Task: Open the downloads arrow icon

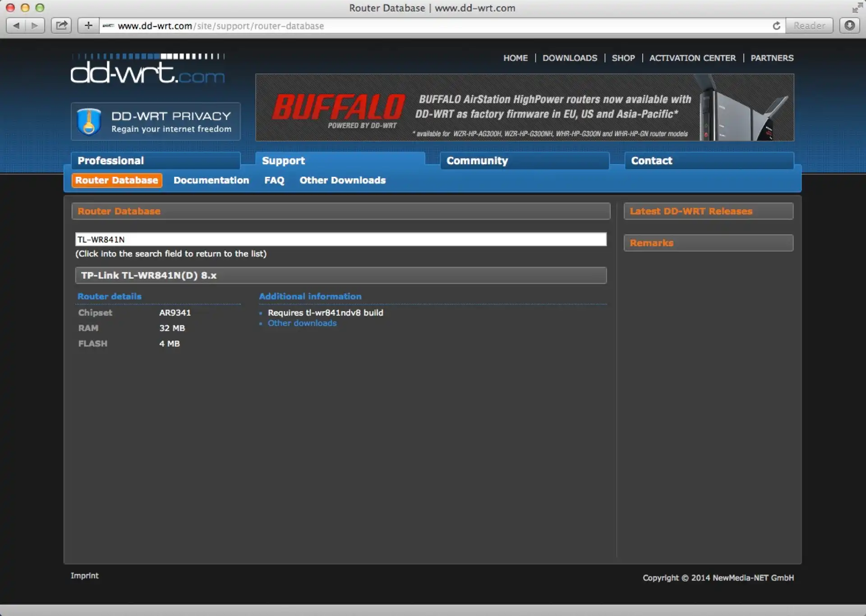Action: click(849, 26)
